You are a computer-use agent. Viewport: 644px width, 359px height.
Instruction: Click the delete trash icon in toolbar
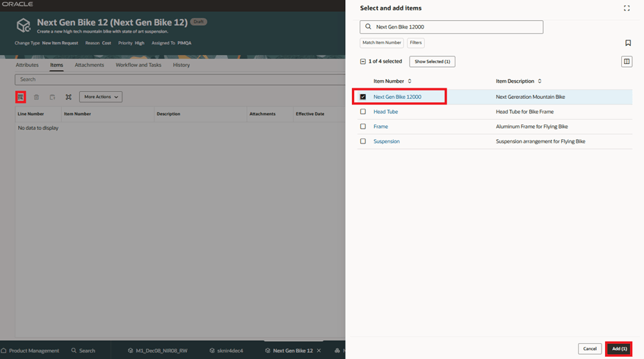(x=36, y=97)
